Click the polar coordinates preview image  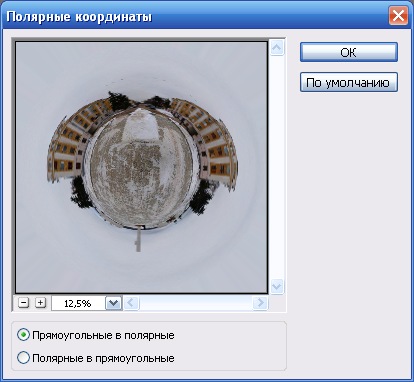(x=141, y=167)
